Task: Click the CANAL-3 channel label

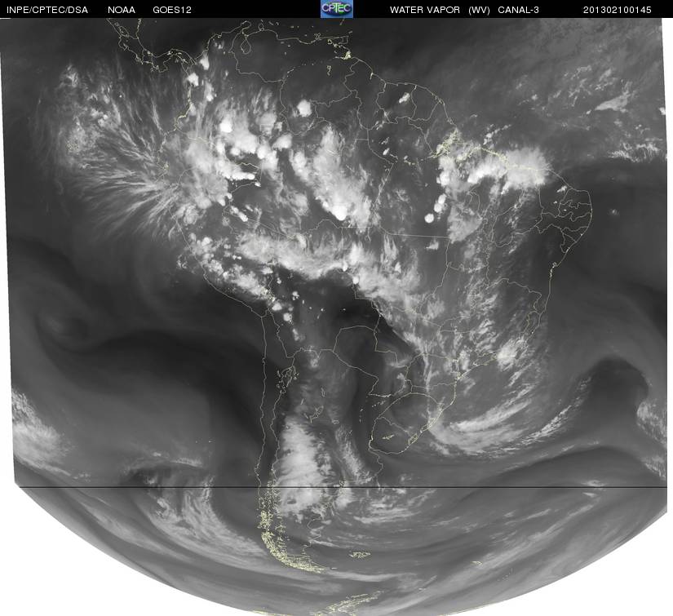Action: pos(519,10)
